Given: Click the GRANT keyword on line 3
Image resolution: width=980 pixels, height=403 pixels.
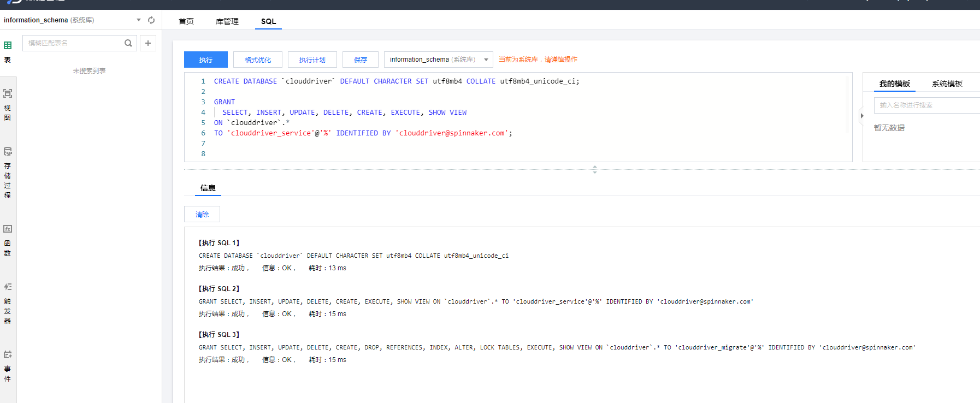Looking at the screenshot, I should coord(225,102).
